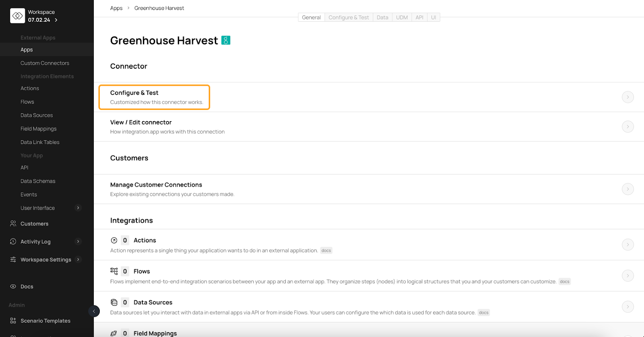
Task: Go to Apps in the breadcrumb
Action: tap(116, 8)
